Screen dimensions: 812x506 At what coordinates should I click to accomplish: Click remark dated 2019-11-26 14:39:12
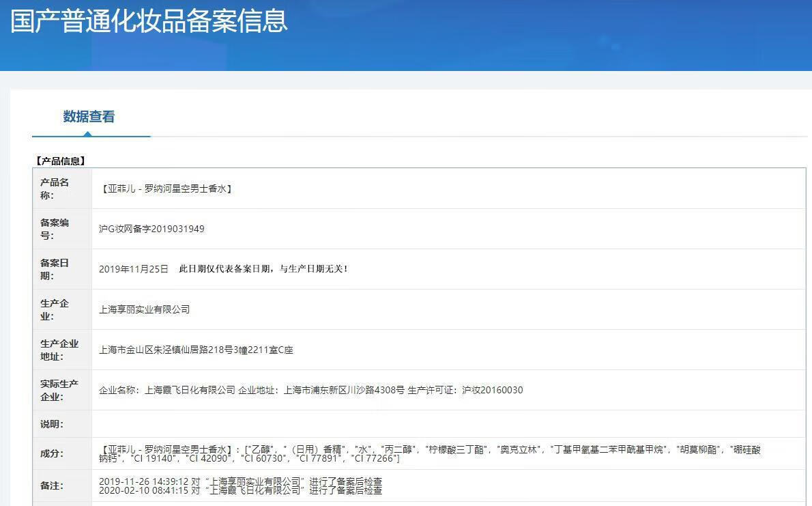pyautogui.click(x=240, y=481)
